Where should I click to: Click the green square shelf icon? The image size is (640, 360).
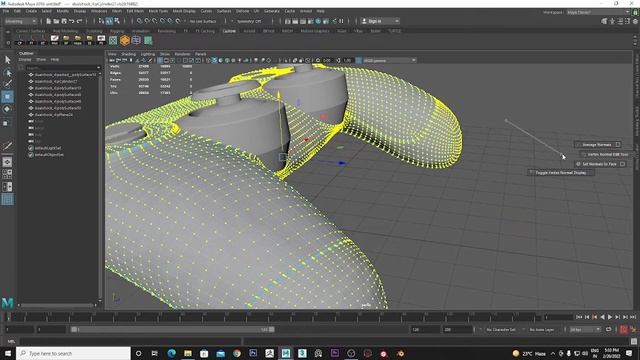coord(148,40)
